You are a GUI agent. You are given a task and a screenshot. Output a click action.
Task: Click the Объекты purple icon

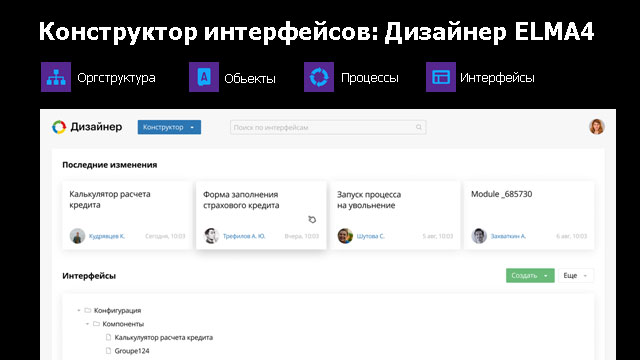point(204,77)
